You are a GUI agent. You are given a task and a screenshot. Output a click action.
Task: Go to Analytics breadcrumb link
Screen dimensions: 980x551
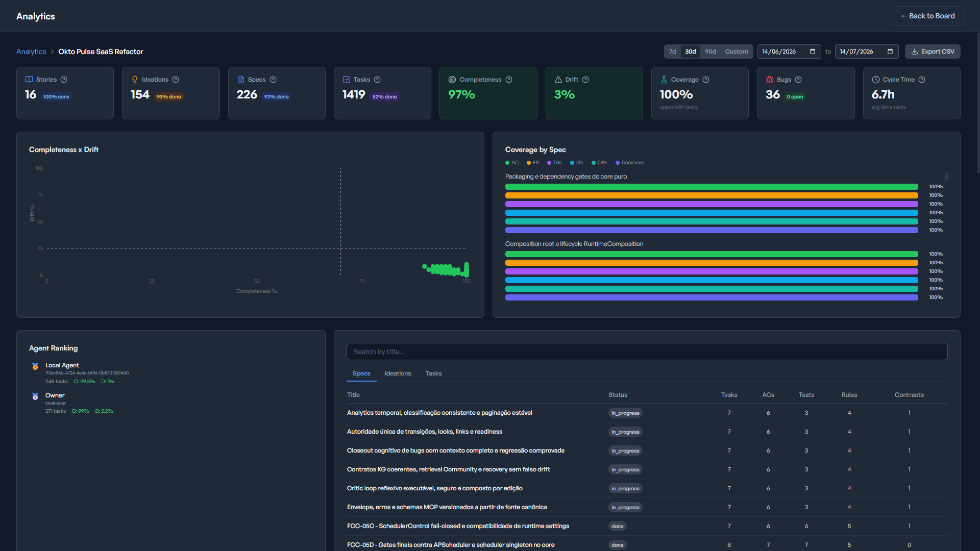(x=31, y=52)
